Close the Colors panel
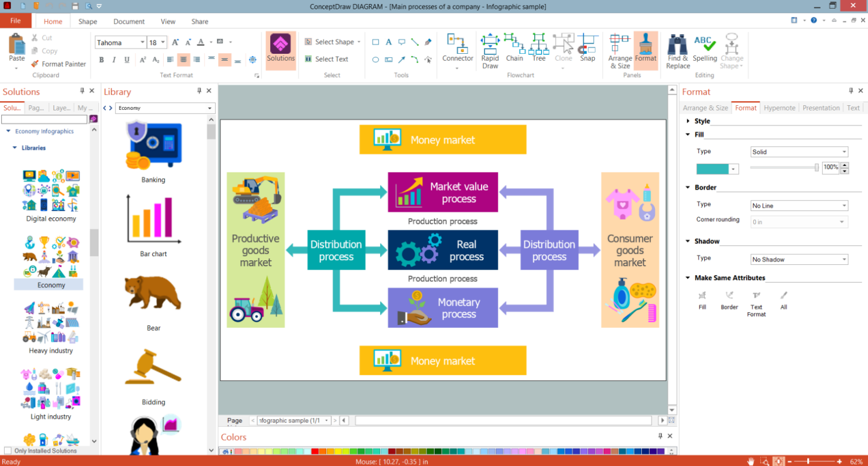 pos(670,436)
